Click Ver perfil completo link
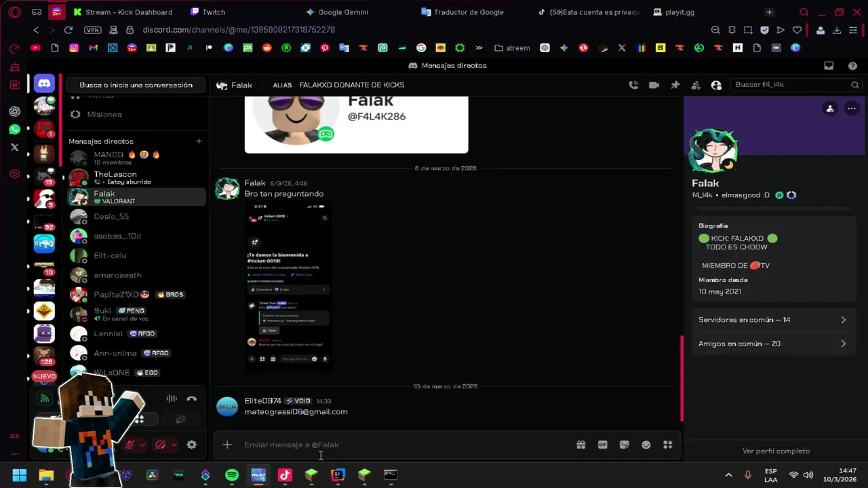 point(776,451)
